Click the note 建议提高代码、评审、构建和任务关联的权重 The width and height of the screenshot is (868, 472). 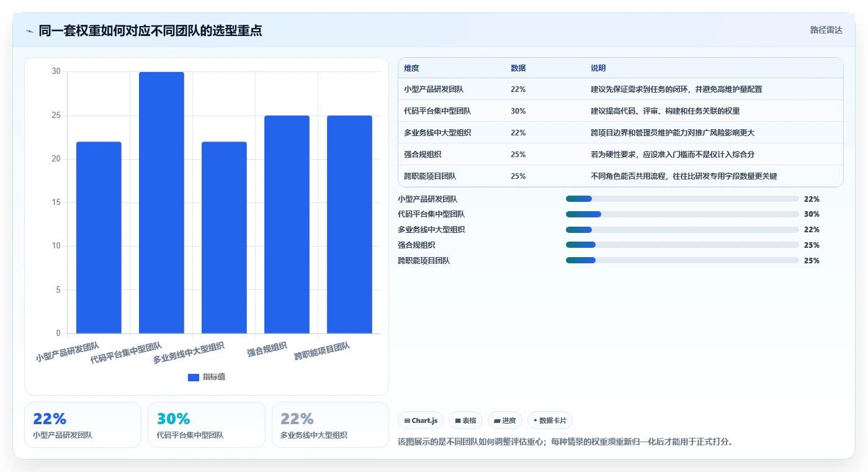(665, 111)
